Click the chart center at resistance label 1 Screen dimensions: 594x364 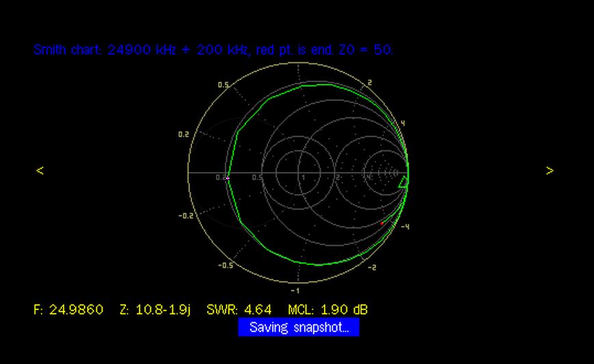pyautogui.click(x=303, y=177)
